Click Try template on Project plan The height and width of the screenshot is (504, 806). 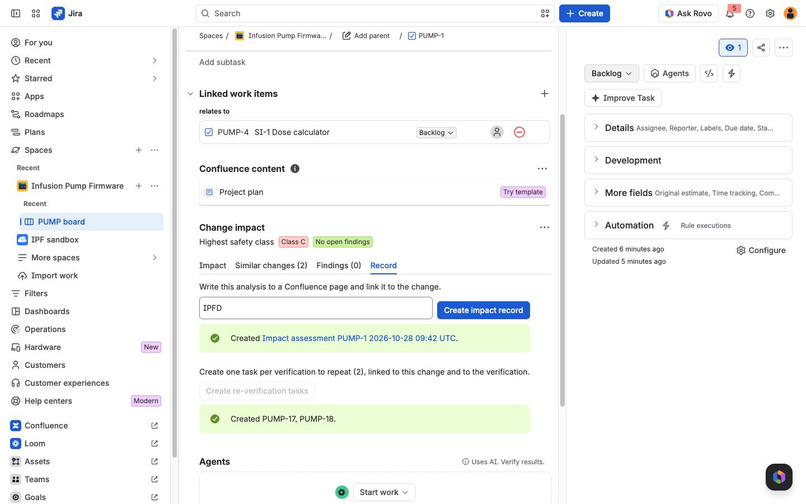523,192
